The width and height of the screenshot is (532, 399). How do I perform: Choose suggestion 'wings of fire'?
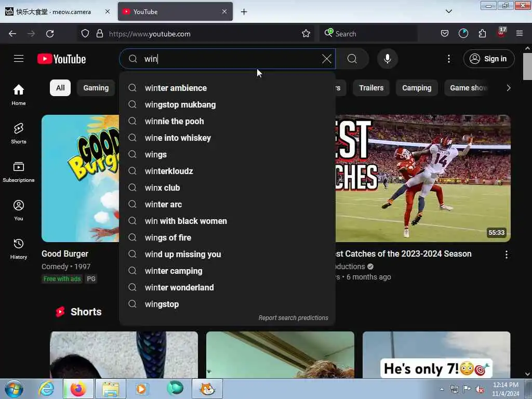click(x=228, y=237)
